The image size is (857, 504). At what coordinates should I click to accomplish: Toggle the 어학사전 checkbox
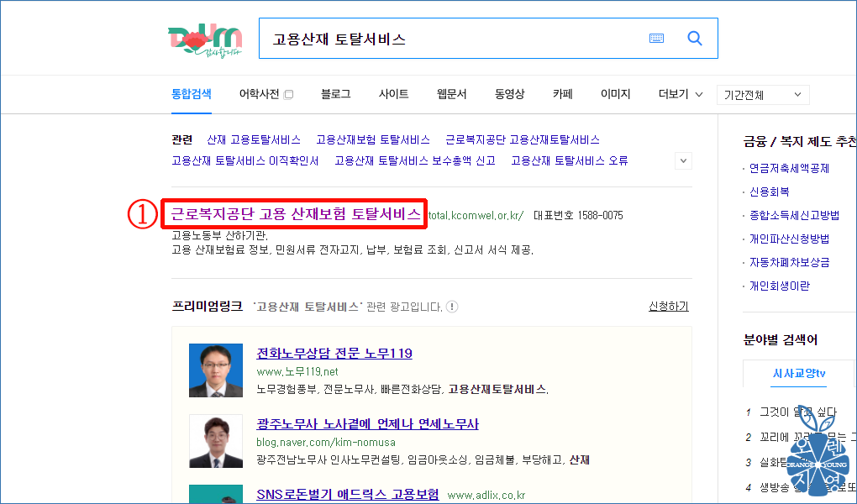[x=289, y=95]
